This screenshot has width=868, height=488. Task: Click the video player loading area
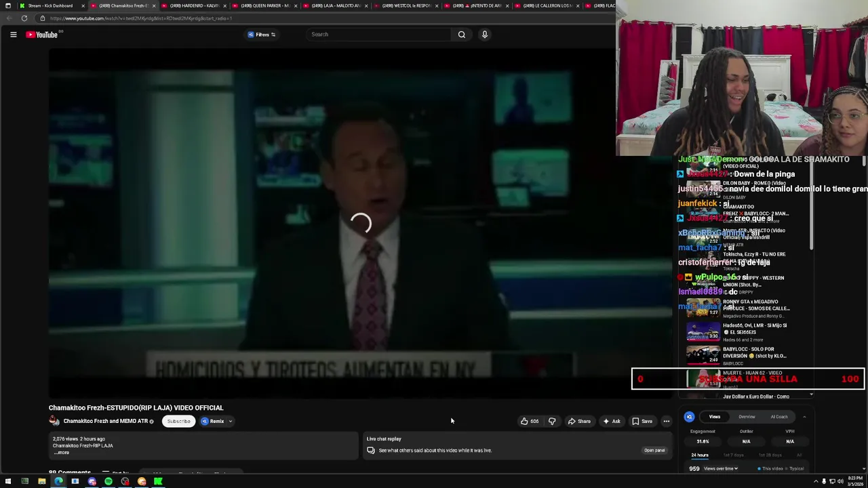pyautogui.click(x=360, y=224)
